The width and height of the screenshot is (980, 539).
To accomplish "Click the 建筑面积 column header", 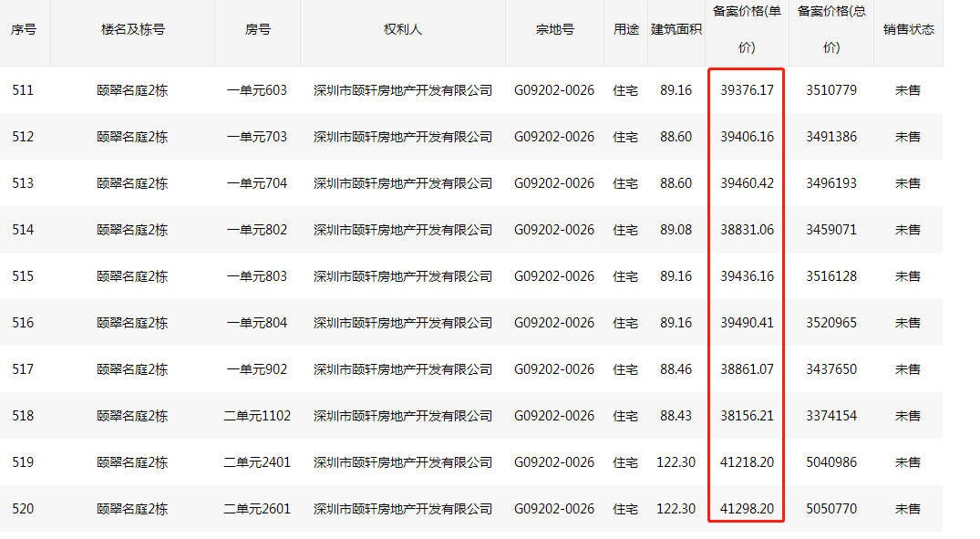I will click(x=676, y=29).
